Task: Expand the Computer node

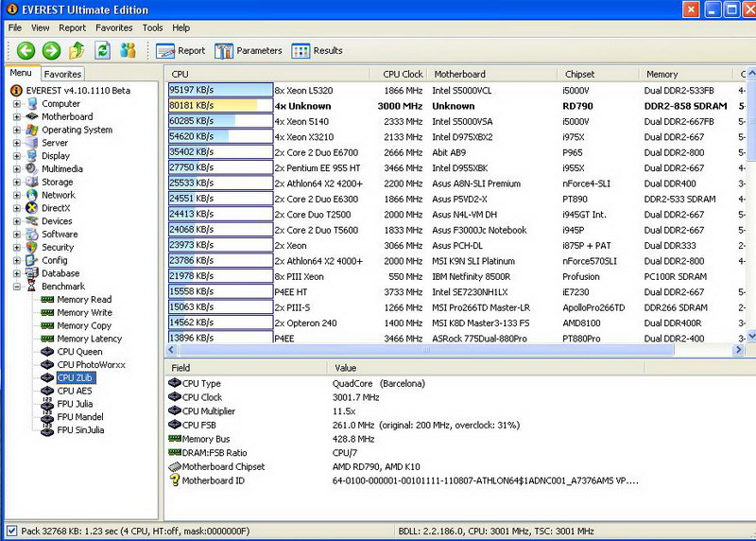Action: [x=17, y=104]
